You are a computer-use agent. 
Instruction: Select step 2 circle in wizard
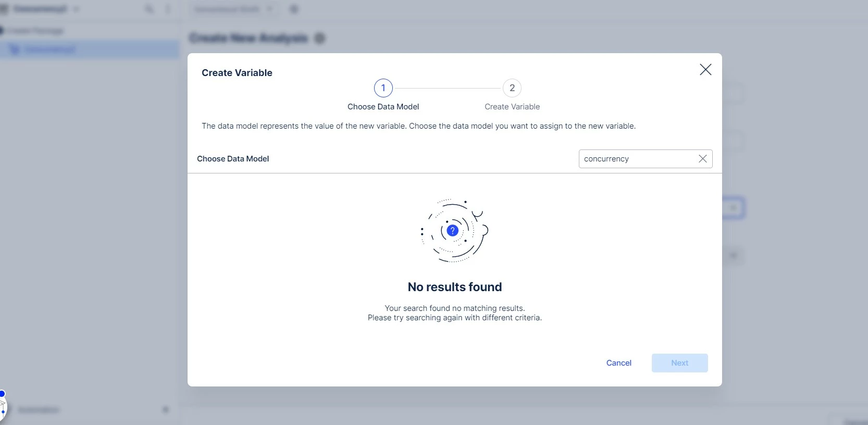512,88
